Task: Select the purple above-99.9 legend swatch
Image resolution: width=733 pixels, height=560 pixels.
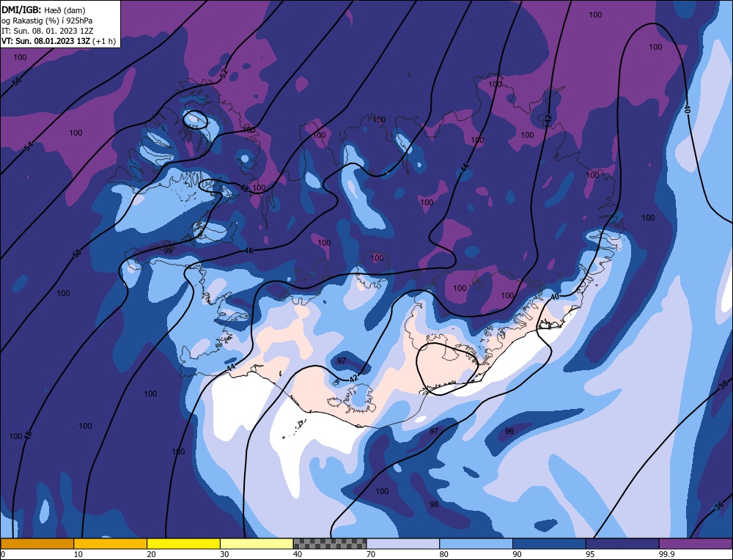Action: [696, 543]
